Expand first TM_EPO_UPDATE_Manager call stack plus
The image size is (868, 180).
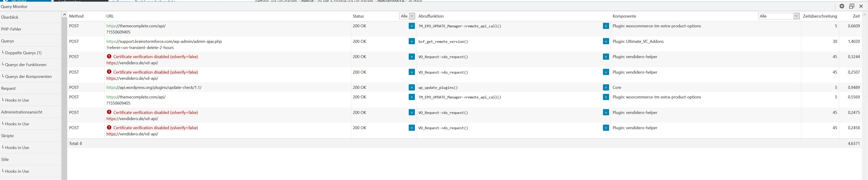coord(605,26)
